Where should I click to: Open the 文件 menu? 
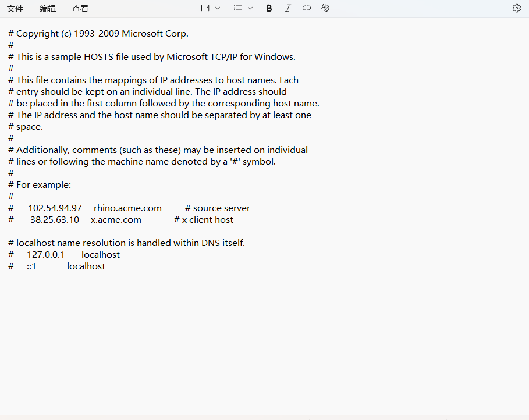click(x=15, y=9)
